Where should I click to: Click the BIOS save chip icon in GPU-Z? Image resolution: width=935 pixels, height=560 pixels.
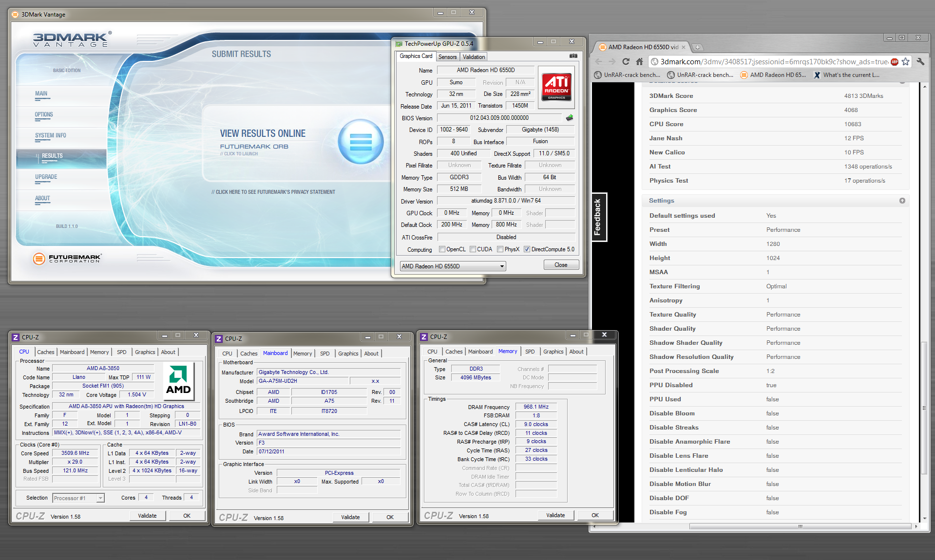click(570, 118)
